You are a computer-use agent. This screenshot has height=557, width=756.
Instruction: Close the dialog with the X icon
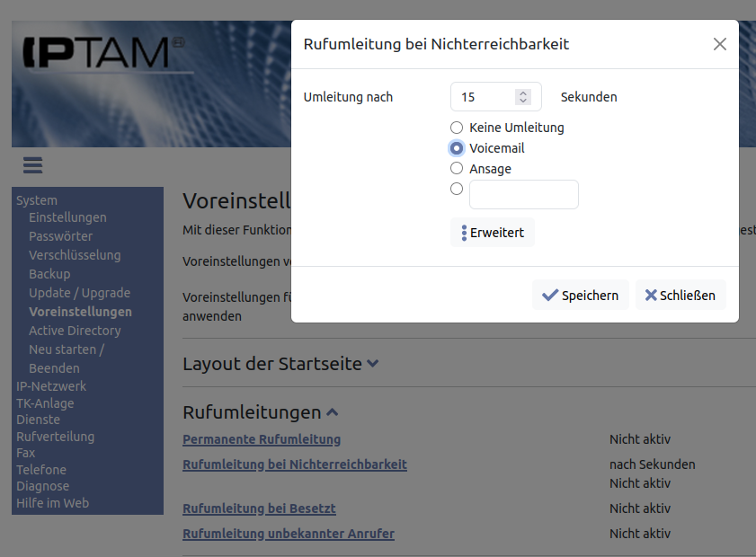click(719, 44)
